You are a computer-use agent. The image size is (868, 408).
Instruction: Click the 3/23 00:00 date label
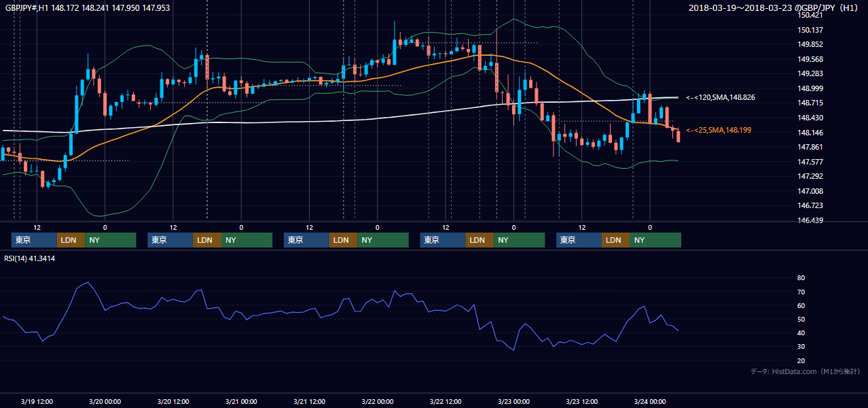point(513,401)
